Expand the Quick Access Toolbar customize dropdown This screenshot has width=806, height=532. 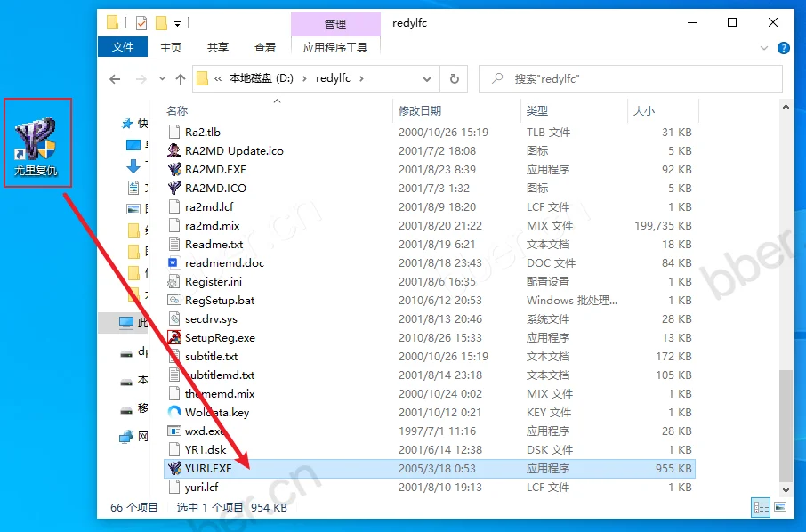(177, 24)
